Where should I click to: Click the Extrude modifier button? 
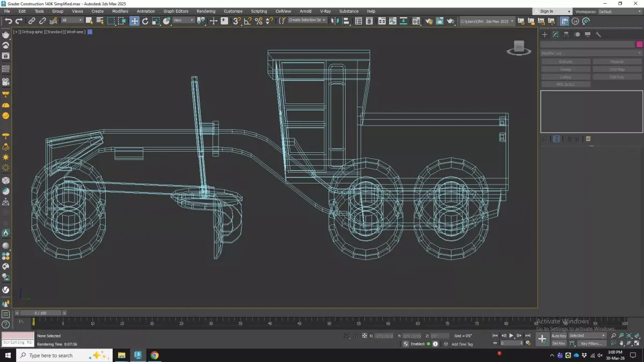[x=566, y=62]
